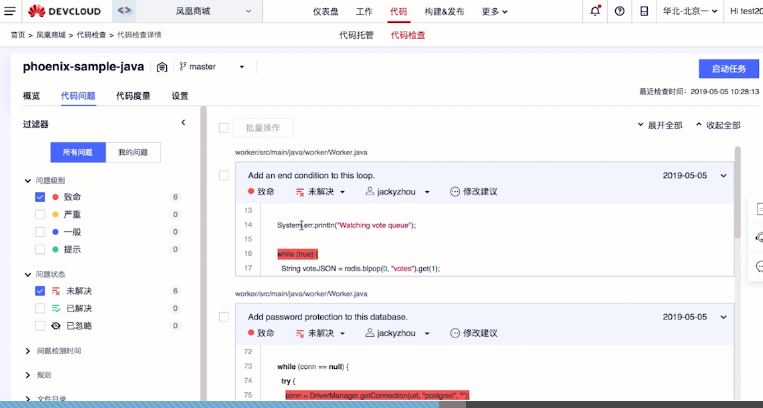Select the 所有问题 filter button
Viewport: 763px width, 408px height.
[78, 152]
